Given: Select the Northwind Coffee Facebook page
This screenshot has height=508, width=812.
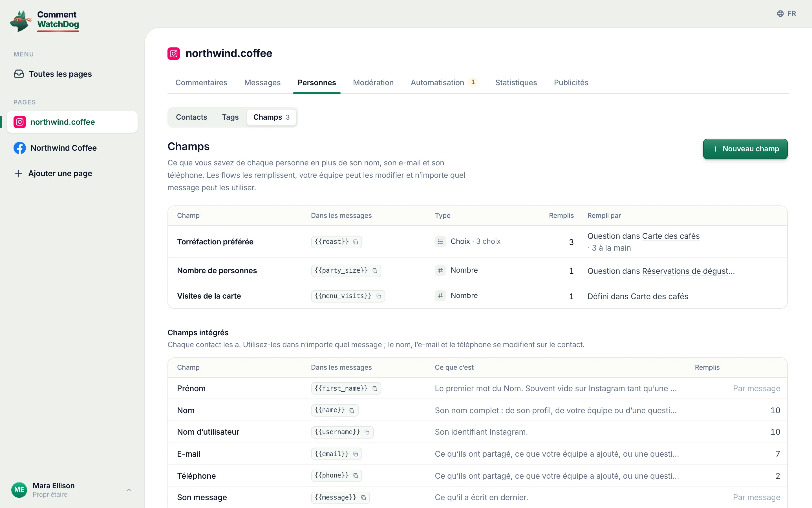Looking at the screenshot, I should pyautogui.click(x=72, y=148).
